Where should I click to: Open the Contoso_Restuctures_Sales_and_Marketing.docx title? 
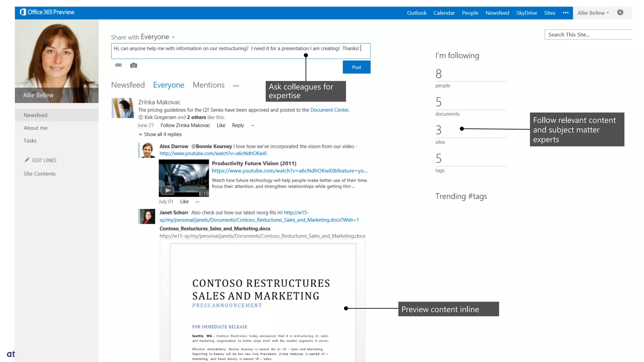click(x=215, y=229)
